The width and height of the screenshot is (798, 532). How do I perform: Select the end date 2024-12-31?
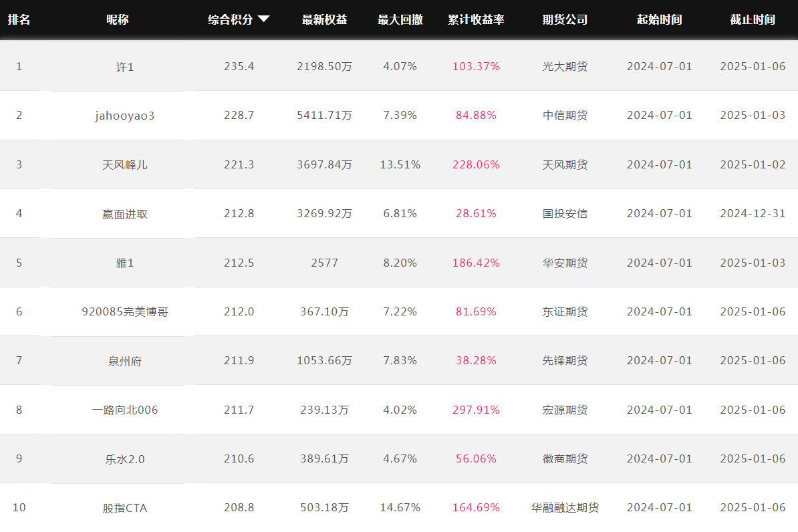[753, 213]
